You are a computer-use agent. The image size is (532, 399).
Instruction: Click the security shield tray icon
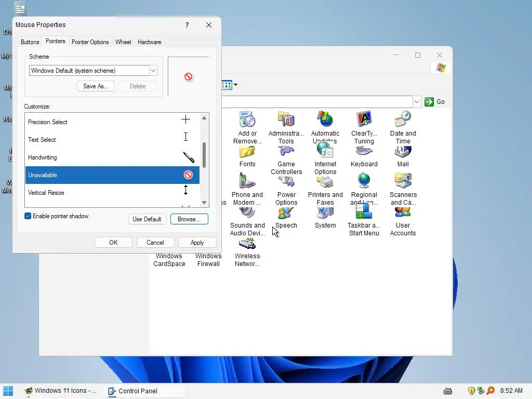471,391
